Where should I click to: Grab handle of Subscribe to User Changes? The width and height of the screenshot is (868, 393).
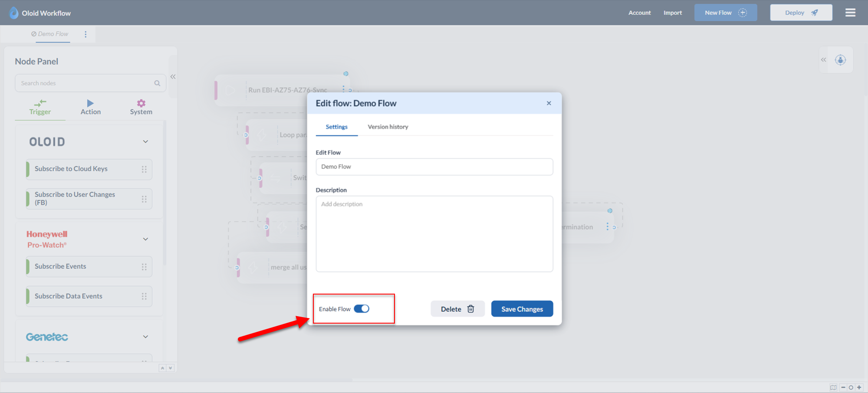[144, 199]
